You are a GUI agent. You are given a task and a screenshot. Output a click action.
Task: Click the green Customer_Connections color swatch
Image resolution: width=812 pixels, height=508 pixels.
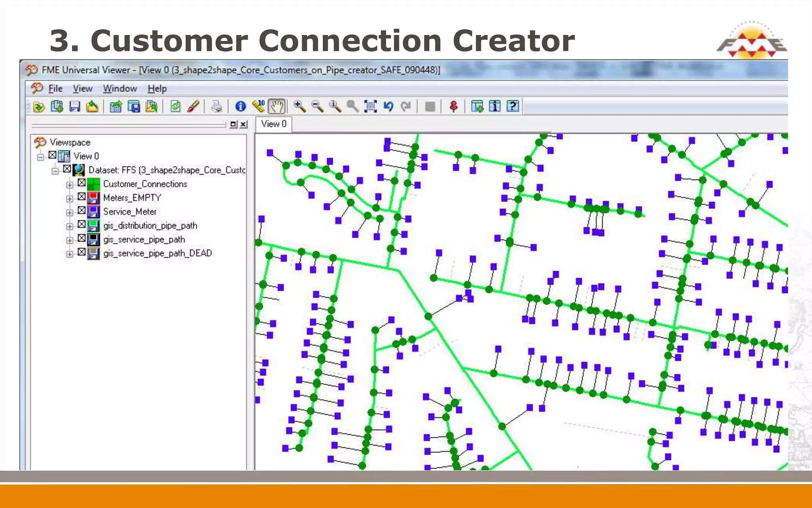[94, 185]
